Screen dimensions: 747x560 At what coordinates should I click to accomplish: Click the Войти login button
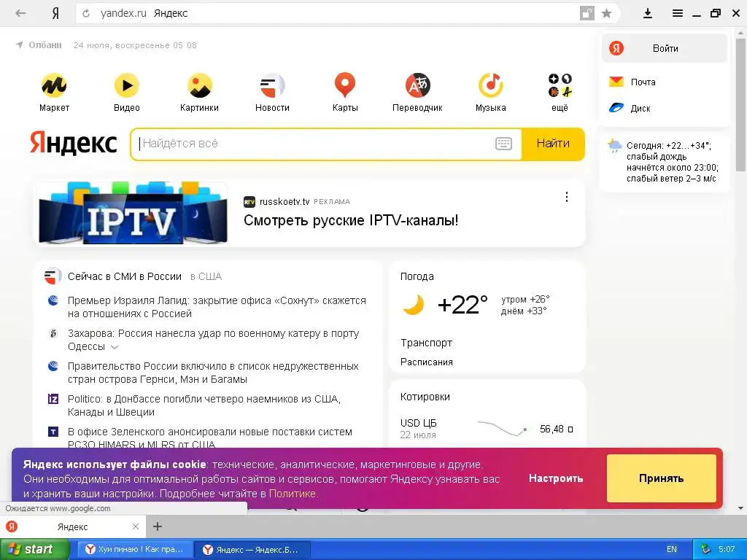coord(665,48)
